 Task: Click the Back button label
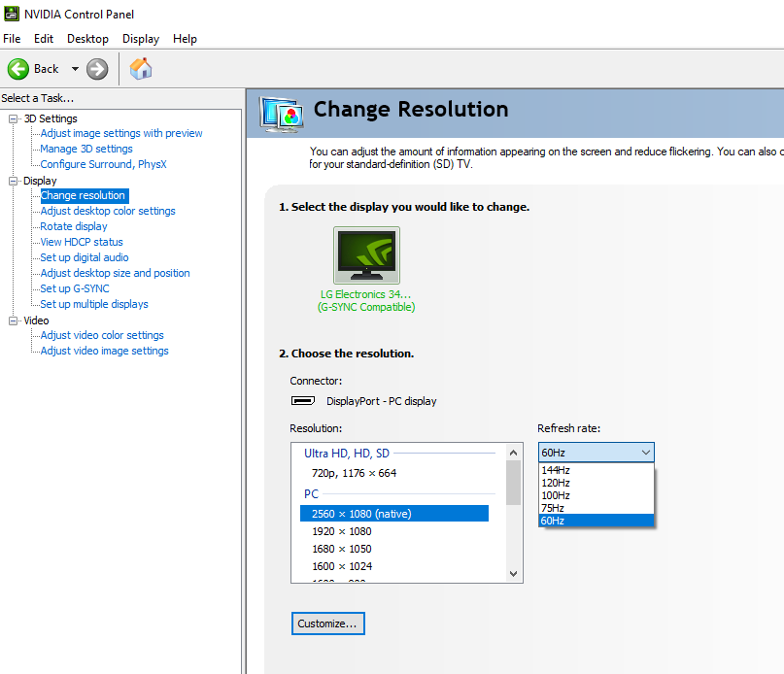click(46, 69)
